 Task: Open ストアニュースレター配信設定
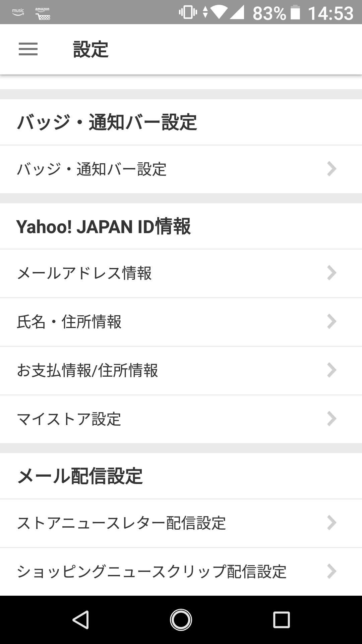tap(121, 523)
